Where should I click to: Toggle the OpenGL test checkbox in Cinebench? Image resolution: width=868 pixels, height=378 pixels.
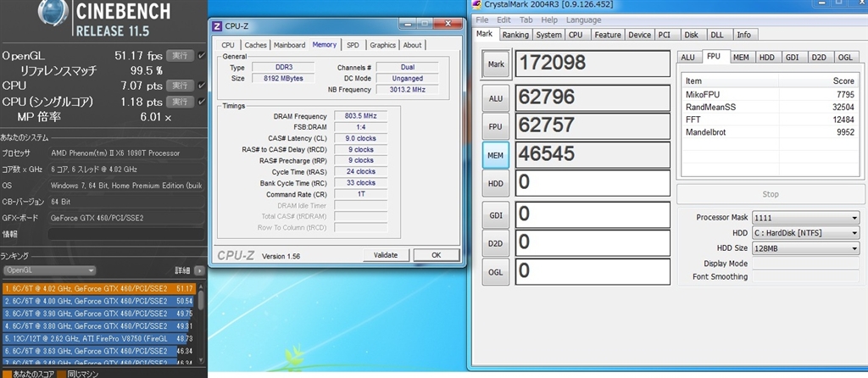point(202,56)
